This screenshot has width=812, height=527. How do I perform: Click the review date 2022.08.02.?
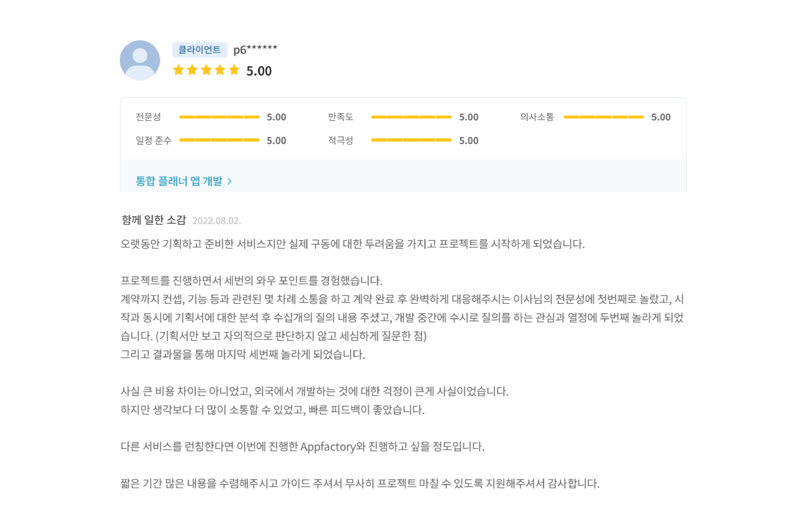217,221
